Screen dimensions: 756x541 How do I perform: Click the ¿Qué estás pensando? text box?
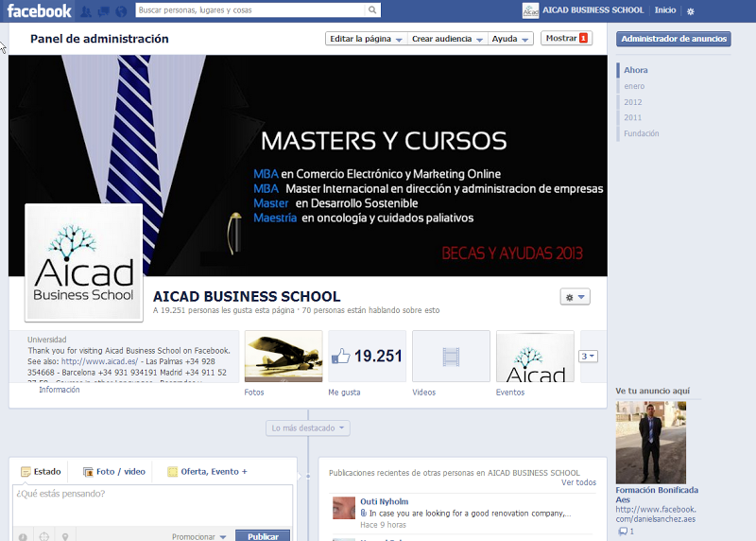[x=152, y=505]
